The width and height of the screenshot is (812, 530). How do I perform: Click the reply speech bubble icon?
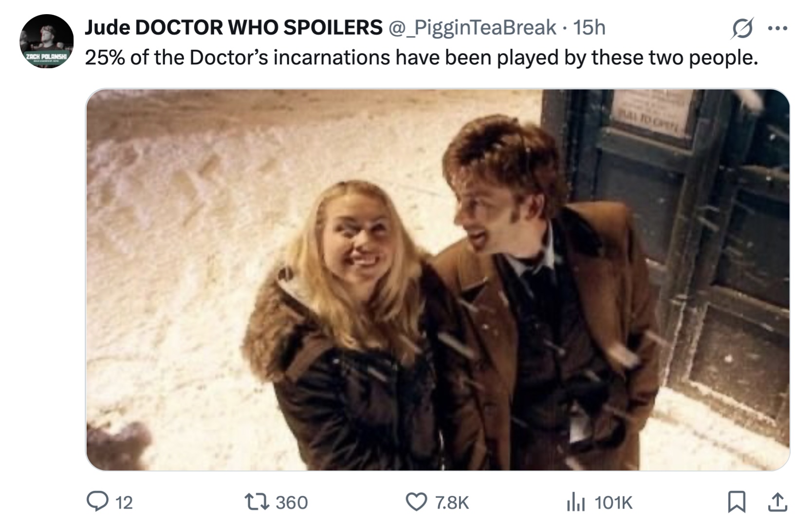coord(97,501)
